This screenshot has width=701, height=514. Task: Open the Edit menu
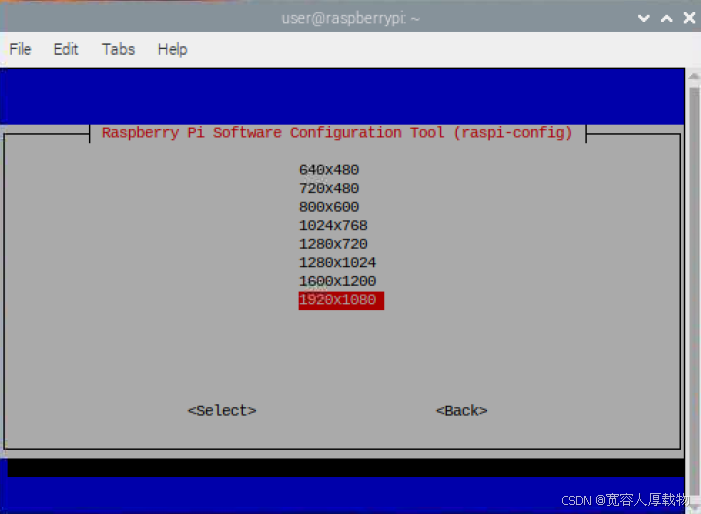tap(66, 49)
